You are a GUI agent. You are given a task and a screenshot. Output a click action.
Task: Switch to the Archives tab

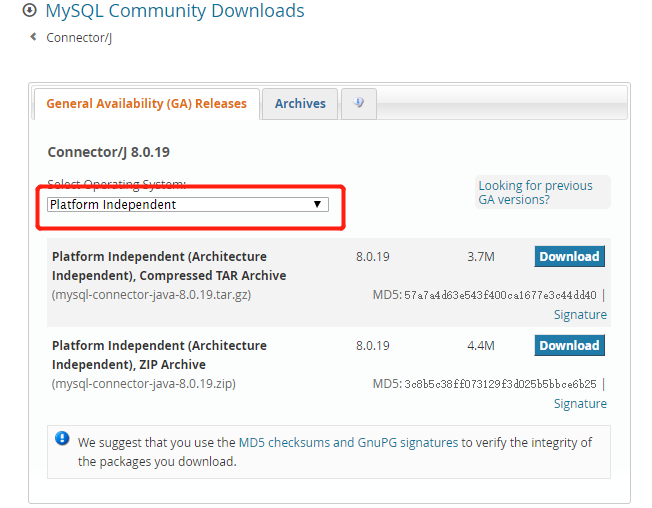(x=300, y=104)
